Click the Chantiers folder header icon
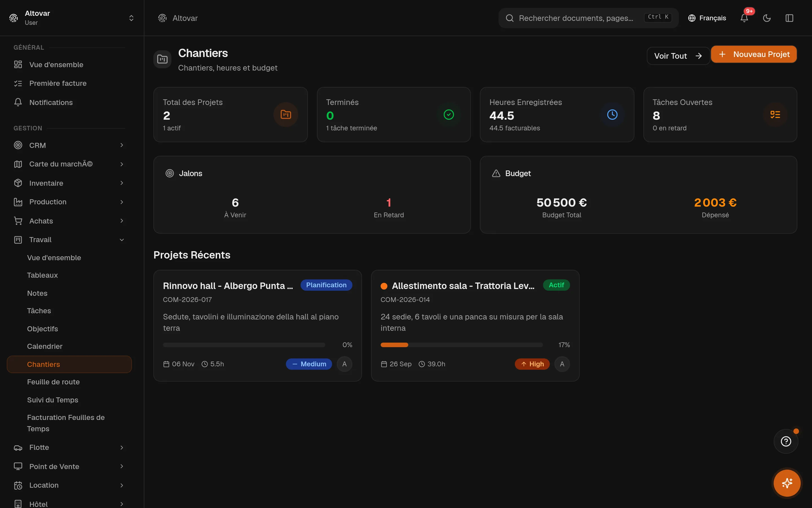This screenshot has height=508, width=812. (x=162, y=59)
